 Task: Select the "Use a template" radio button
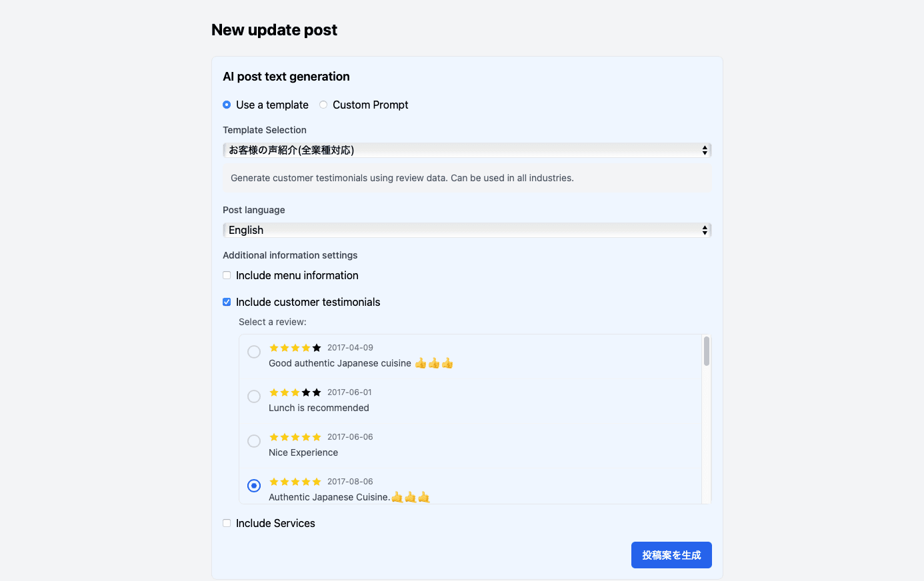point(227,105)
